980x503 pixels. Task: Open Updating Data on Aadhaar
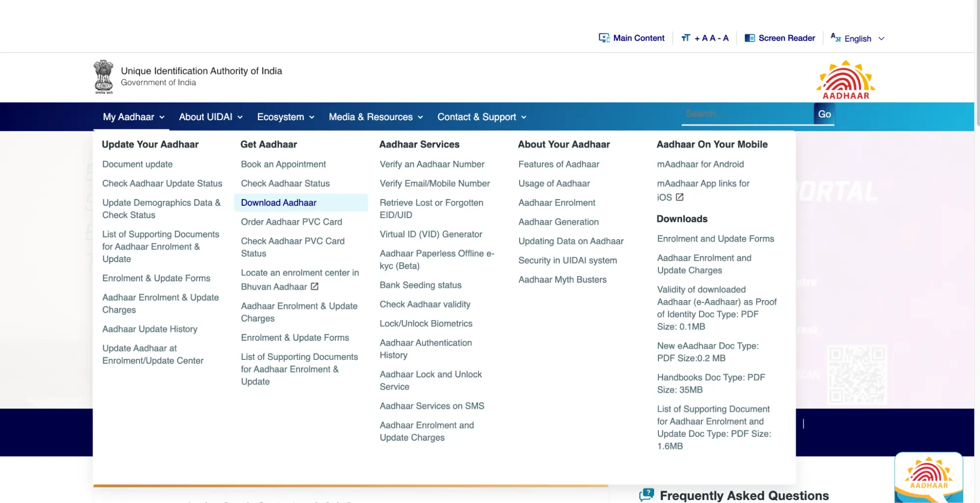(x=571, y=241)
